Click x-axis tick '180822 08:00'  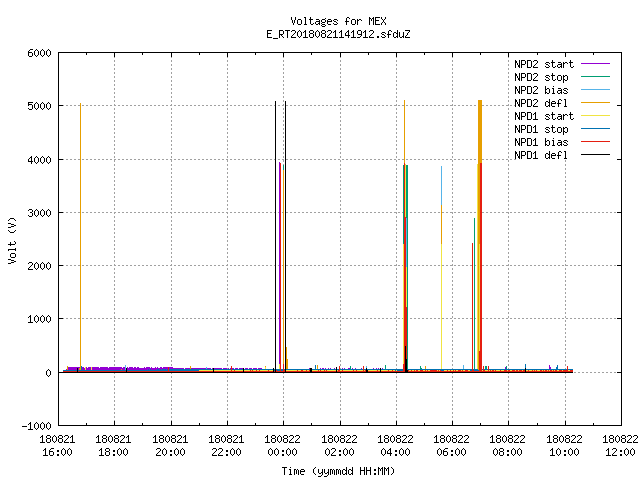point(507,446)
